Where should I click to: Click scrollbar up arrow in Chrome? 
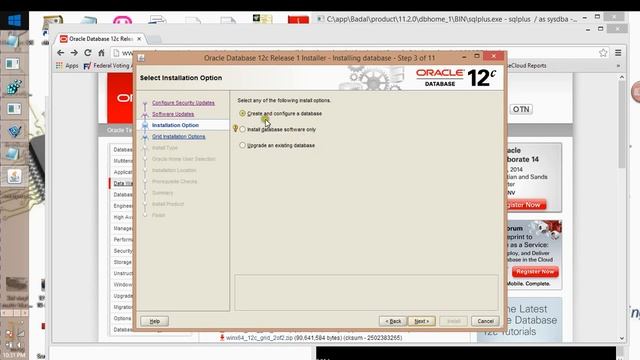point(622,77)
